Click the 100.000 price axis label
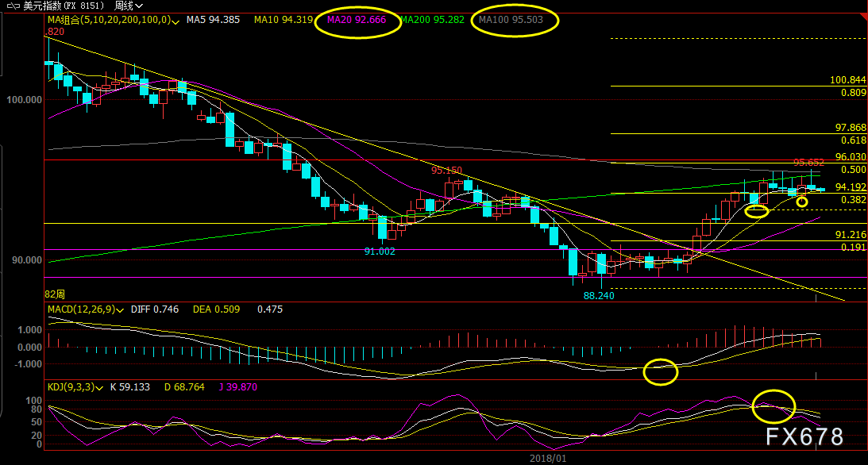 click(x=24, y=100)
